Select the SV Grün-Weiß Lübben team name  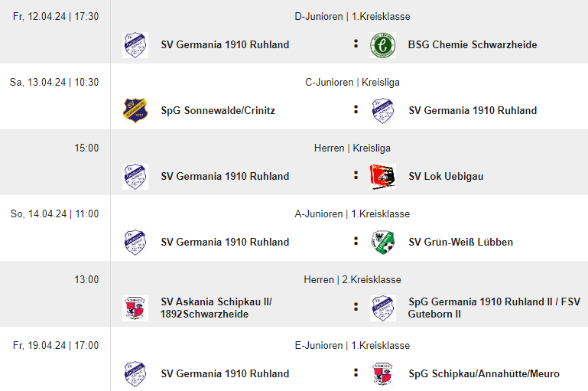click(x=460, y=243)
